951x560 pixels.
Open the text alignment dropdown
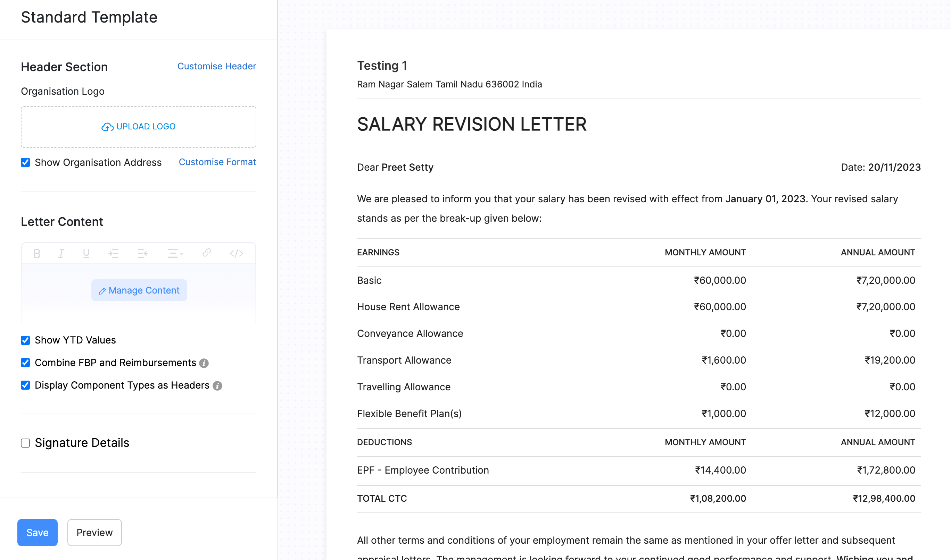[175, 253]
